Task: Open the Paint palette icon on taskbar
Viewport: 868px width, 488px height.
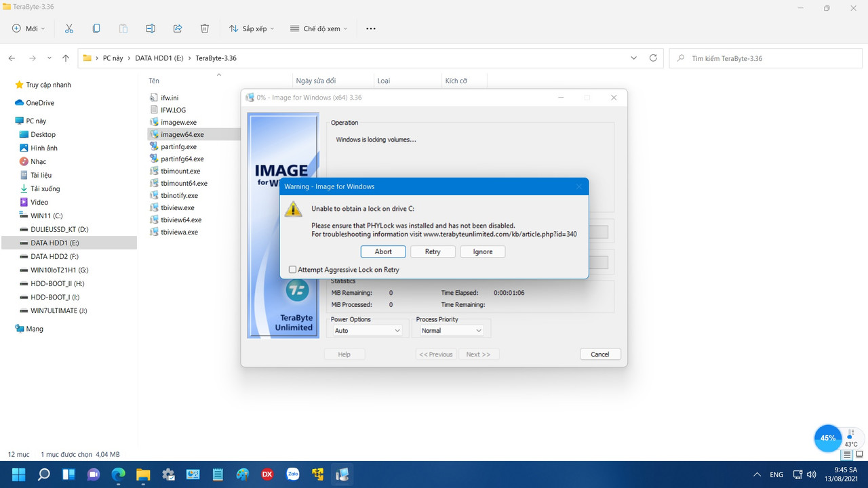Action: point(242,474)
